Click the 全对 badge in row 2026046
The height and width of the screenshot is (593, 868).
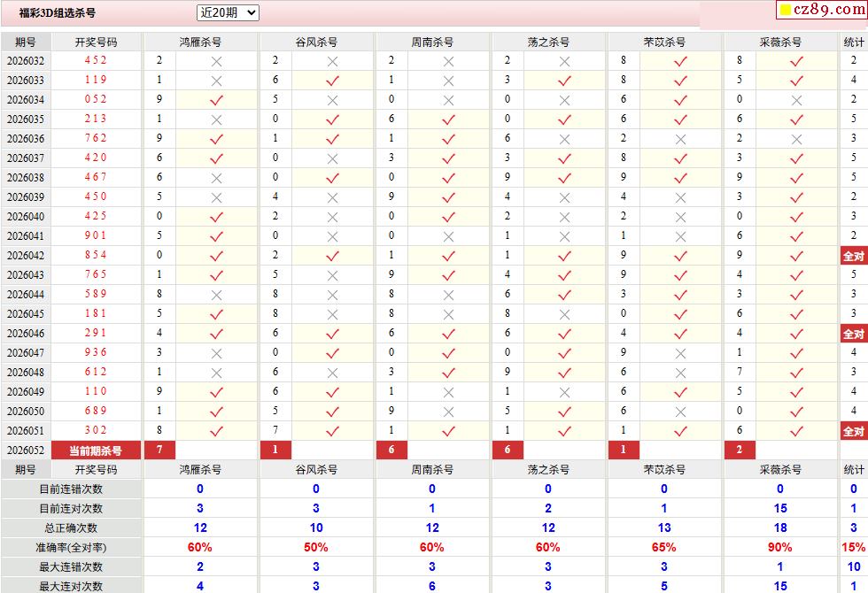854,334
